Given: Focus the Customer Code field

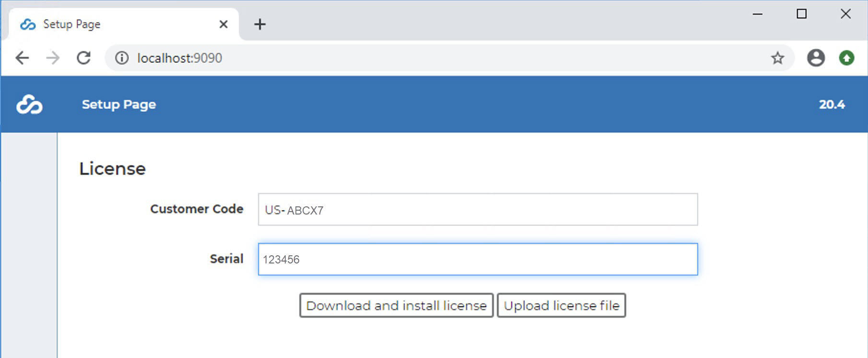Looking at the screenshot, I should [478, 210].
